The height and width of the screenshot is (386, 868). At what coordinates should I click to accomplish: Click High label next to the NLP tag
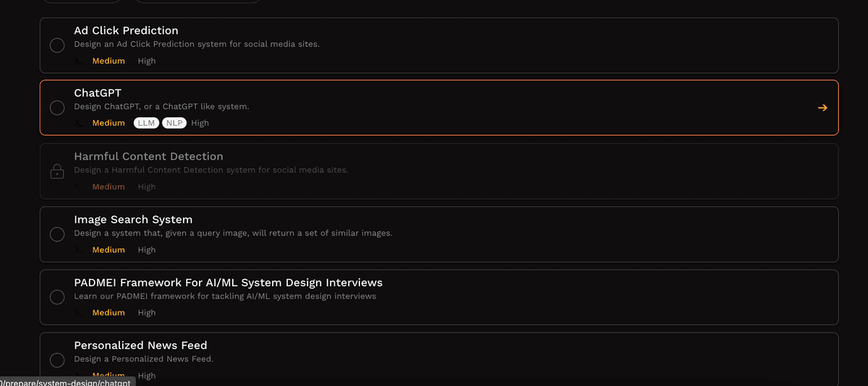click(200, 123)
